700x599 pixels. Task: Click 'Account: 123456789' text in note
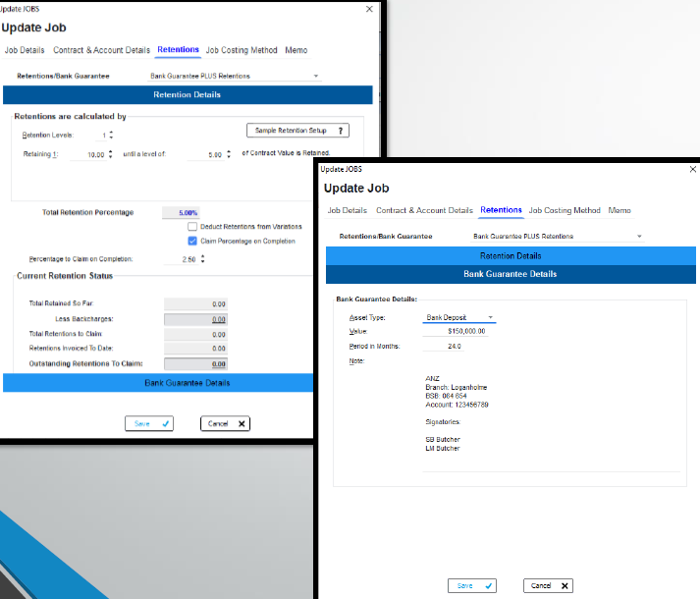coord(457,405)
